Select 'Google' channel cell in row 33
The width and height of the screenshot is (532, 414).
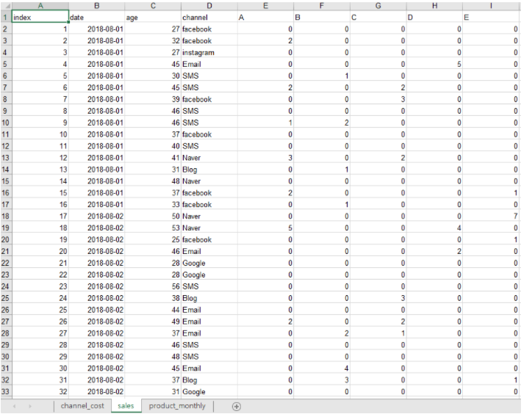pyautogui.click(x=209, y=392)
